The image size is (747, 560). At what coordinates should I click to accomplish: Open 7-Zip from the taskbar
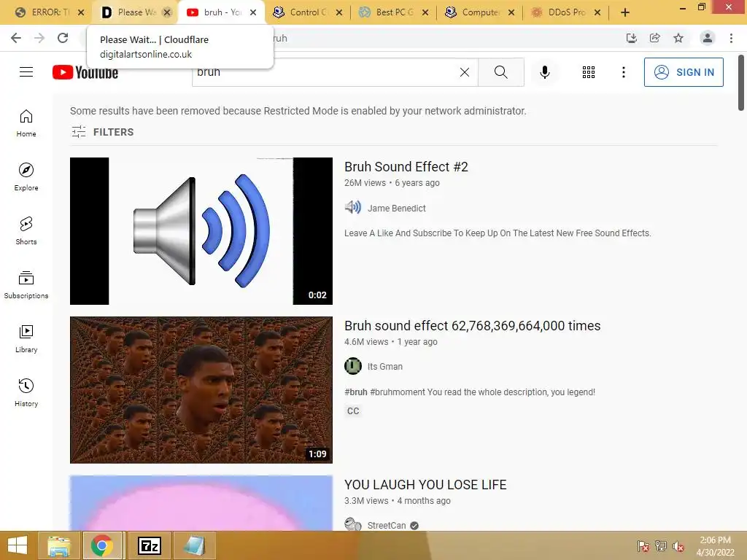tap(149, 545)
